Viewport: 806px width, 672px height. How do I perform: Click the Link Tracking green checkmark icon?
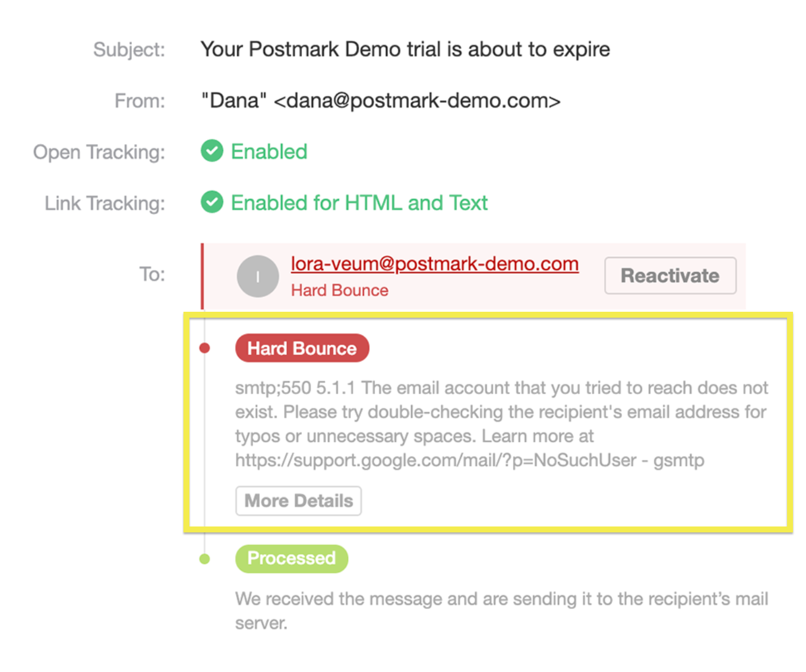(x=212, y=202)
